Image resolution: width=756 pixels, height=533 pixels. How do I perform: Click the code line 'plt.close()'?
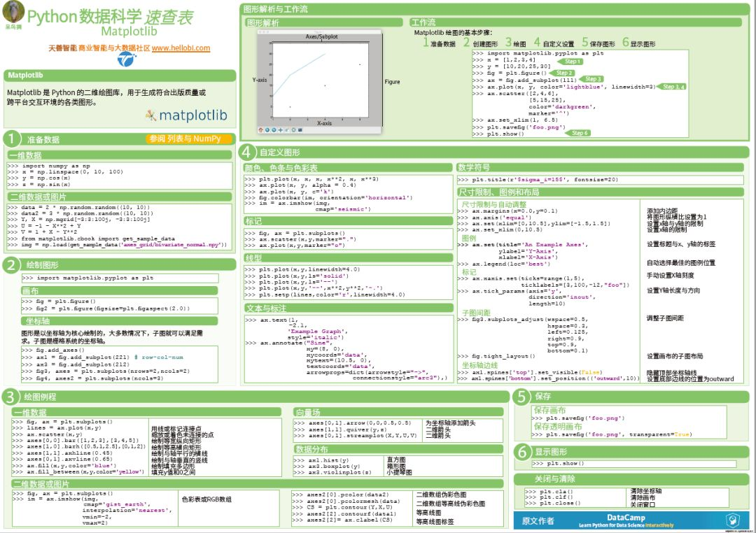pos(553,503)
